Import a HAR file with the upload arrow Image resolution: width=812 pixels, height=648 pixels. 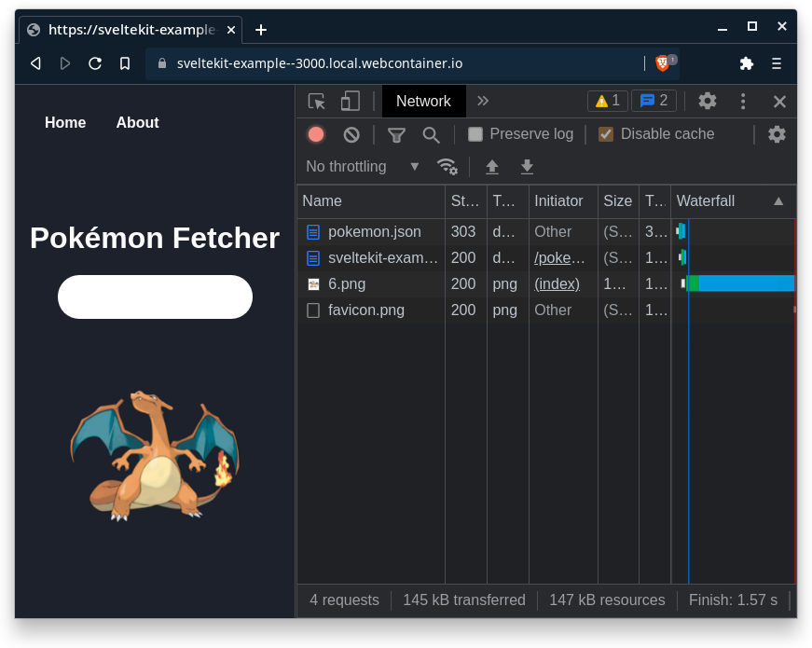pos(492,167)
